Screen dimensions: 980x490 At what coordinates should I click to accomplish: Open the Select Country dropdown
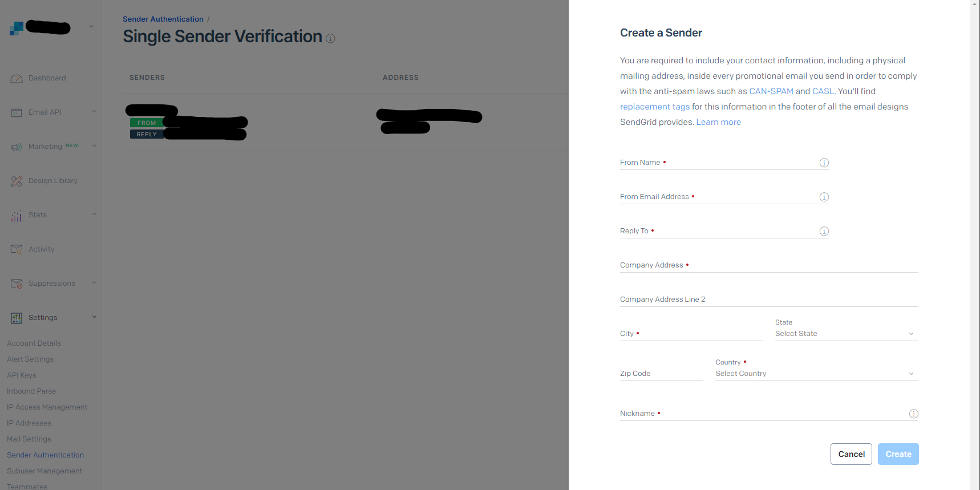816,373
